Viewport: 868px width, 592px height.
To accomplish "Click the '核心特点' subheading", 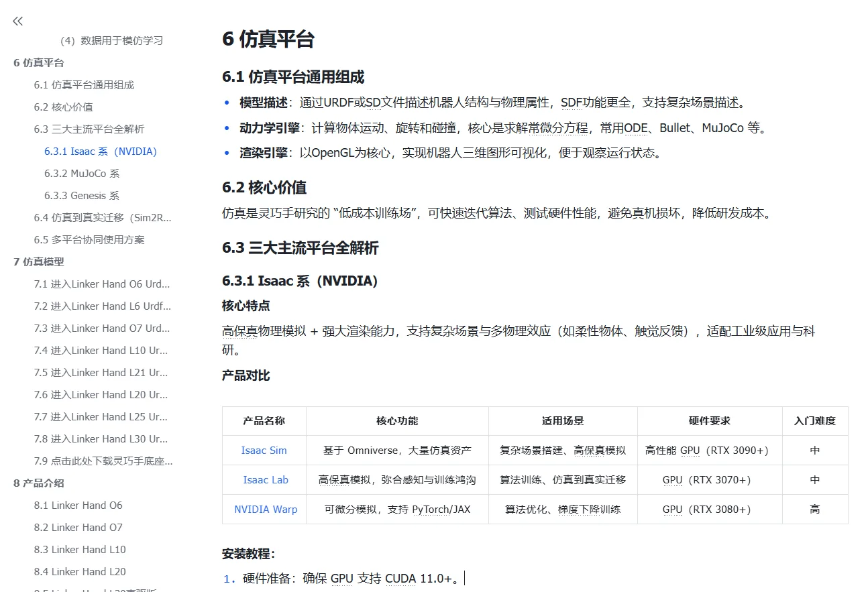I will pyautogui.click(x=246, y=306).
